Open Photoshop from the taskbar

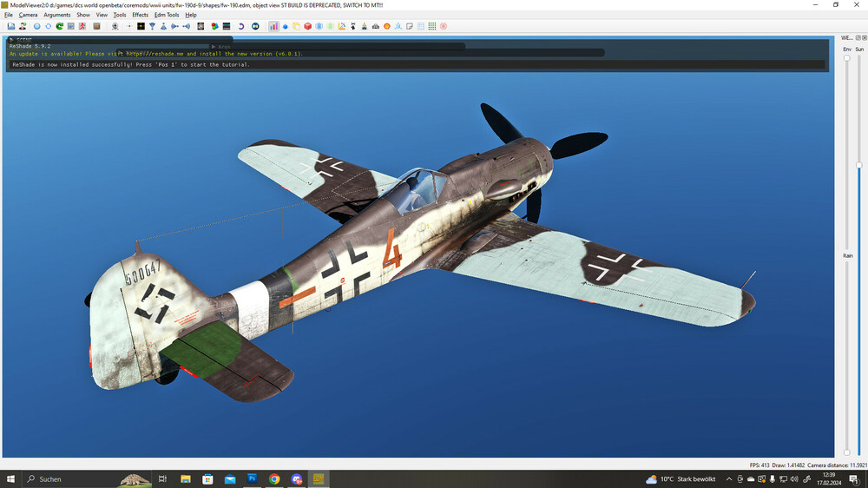pyautogui.click(x=252, y=479)
